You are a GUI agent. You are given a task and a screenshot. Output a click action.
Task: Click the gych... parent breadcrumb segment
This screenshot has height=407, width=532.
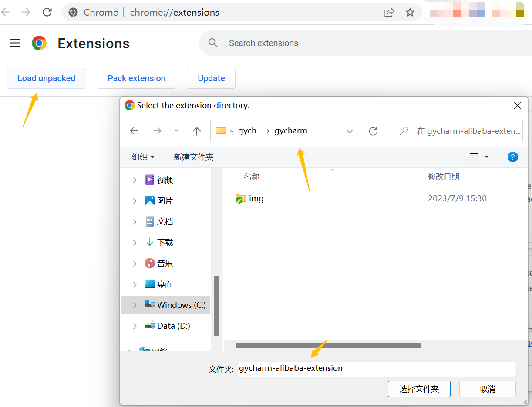[x=250, y=131]
